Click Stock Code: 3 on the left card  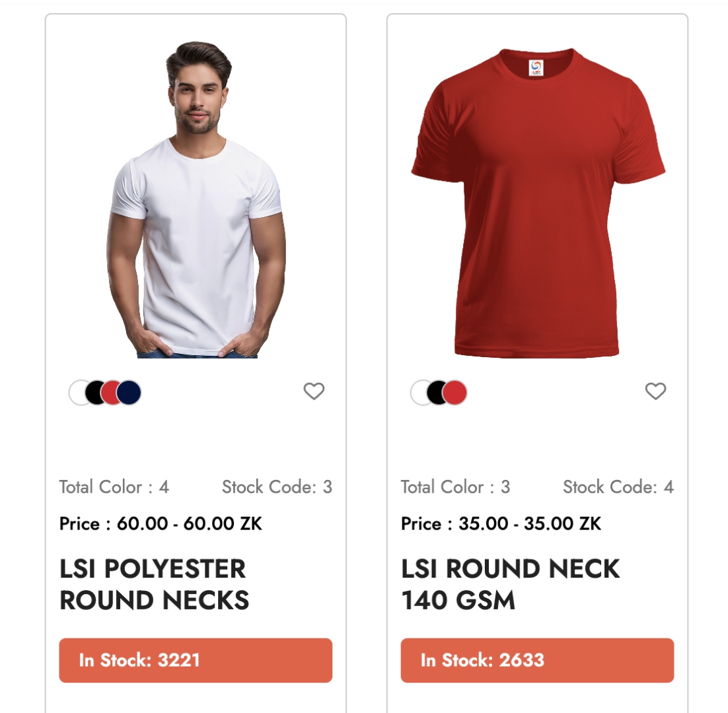click(278, 487)
